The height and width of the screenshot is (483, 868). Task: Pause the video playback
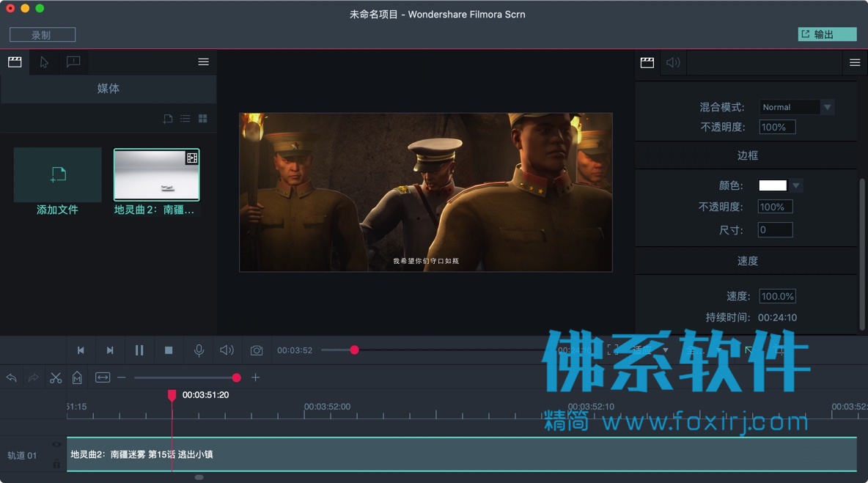pyautogui.click(x=139, y=350)
